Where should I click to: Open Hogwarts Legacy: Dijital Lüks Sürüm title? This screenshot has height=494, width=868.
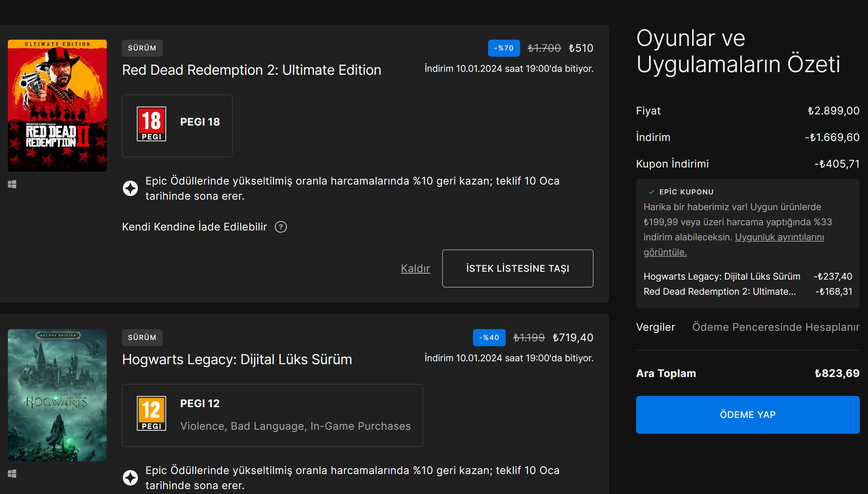[x=237, y=360]
